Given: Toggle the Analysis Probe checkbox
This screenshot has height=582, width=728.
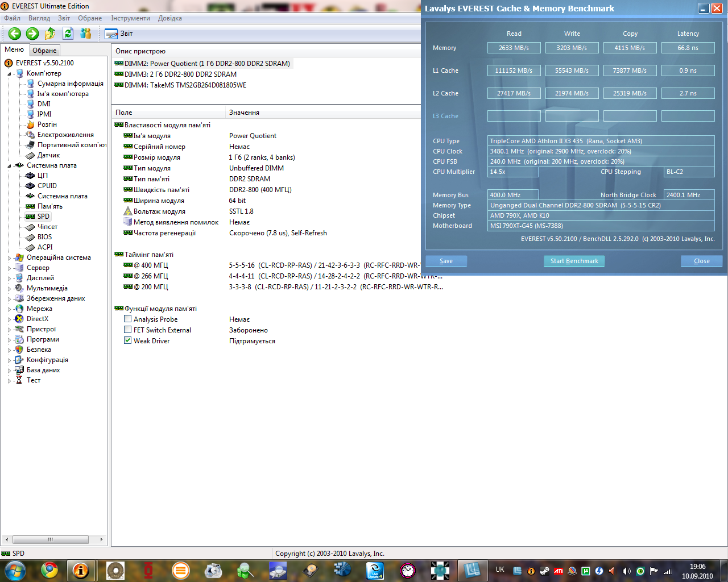Looking at the screenshot, I should tap(128, 319).
